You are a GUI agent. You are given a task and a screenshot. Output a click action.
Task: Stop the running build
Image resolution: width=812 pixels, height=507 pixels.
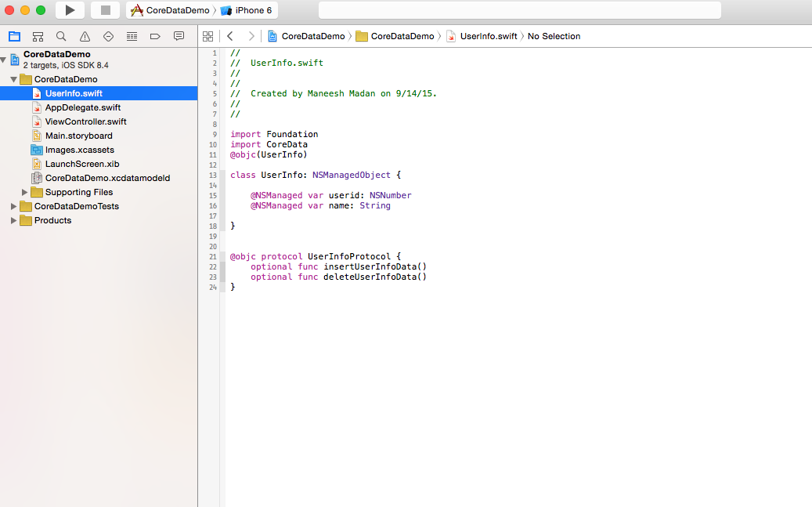tap(105, 10)
